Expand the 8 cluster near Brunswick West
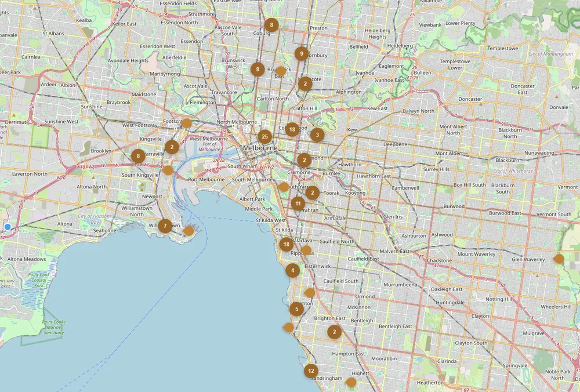The image size is (580, 392). coord(258,69)
